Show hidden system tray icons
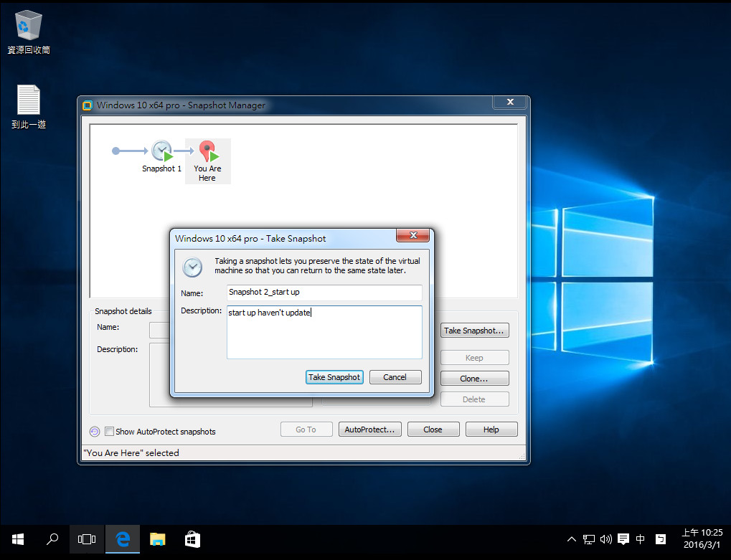Viewport: 731px width, 560px height. 571,539
